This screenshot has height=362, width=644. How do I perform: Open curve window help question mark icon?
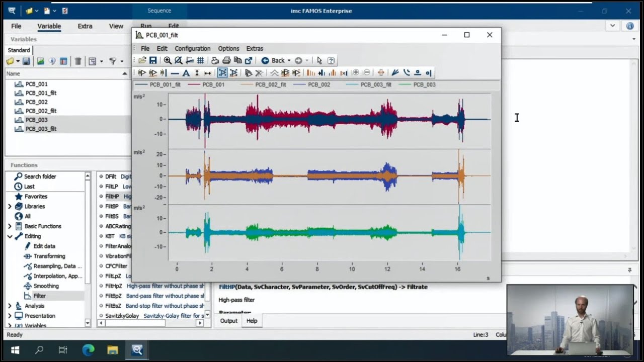(331, 60)
